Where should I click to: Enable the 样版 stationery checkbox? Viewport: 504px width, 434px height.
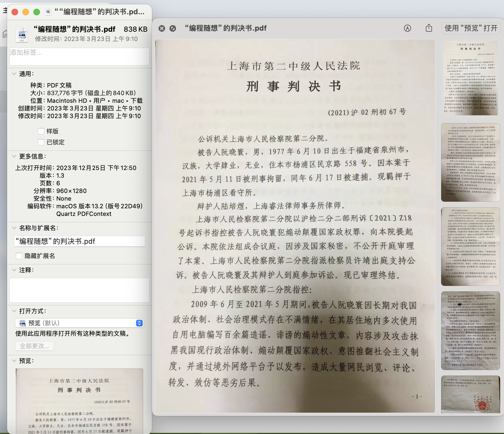click(41, 131)
